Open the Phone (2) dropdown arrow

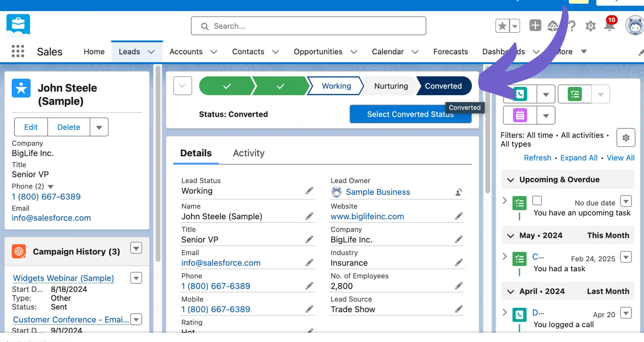(51, 186)
